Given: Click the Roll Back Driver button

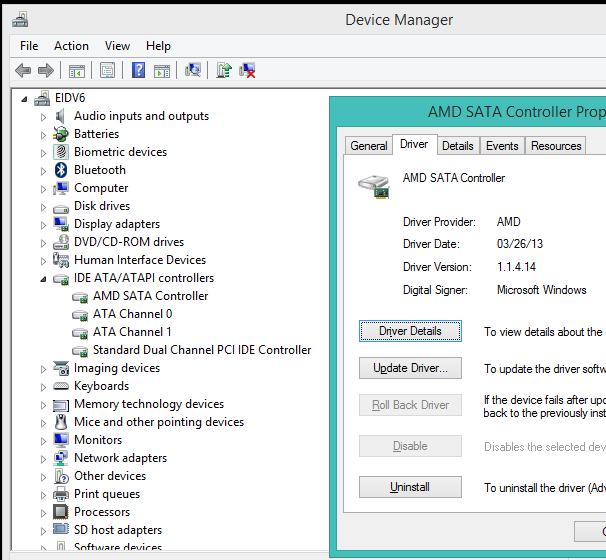Looking at the screenshot, I should click(x=410, y=405).
